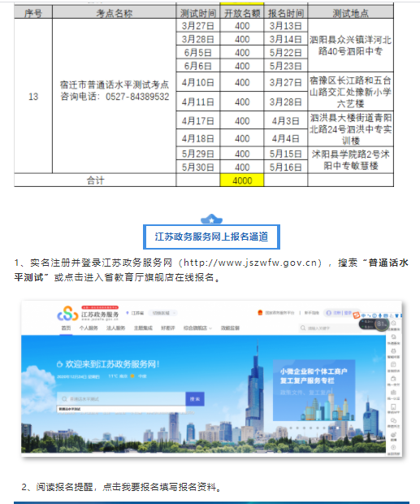
Task: Click the sequence number 13 cell
Action: tap(33, 96)
